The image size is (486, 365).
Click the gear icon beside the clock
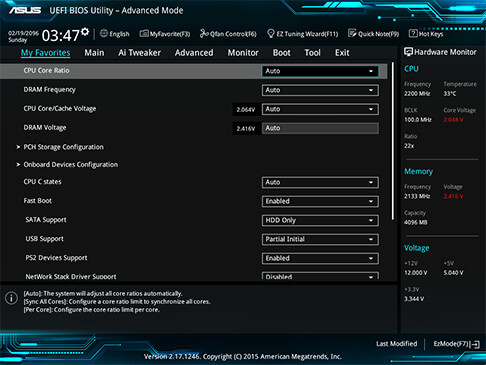[x=85, y=31]
